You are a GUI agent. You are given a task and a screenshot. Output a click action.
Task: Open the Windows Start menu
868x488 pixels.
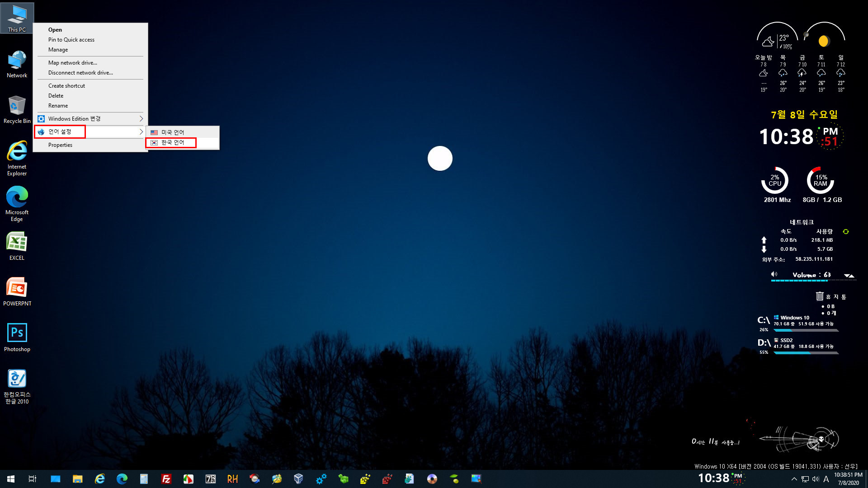click(11, 479)
